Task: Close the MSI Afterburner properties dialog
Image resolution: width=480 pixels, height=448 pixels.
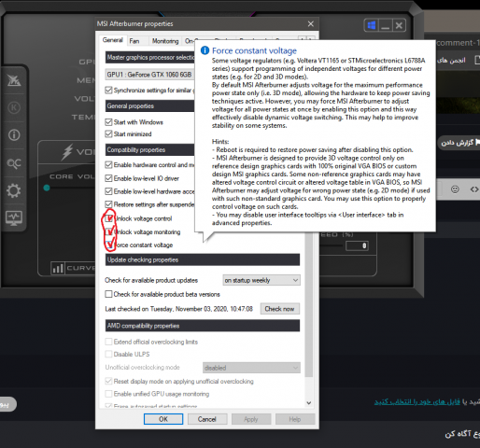Action: (x=311, y=24)
